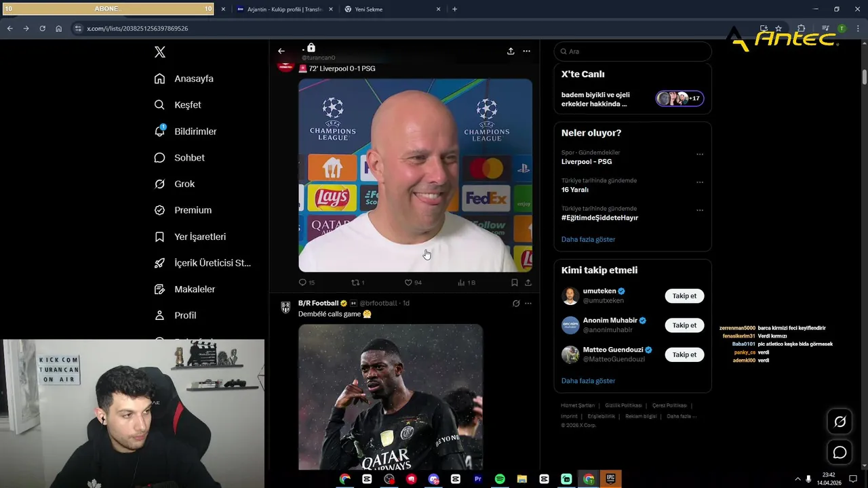The width and height of the screenshot is (868, 488).
Task: Follow Anonim Muhabir with Takip et
Action: pyautogui.click(x=684, y=325)
